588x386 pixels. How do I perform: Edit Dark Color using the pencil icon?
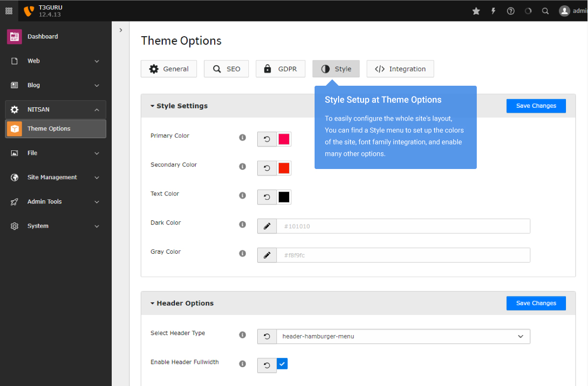266,226
